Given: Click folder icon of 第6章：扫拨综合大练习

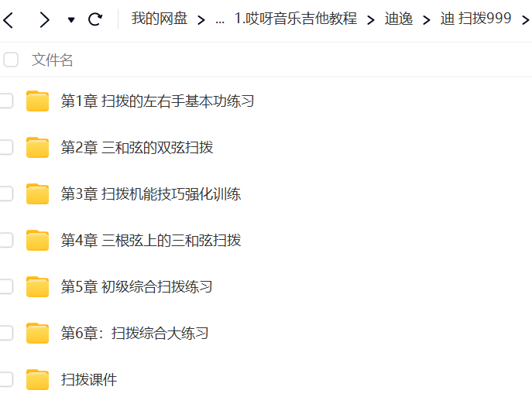Looking at the screenshot, I should pyautogui.click(x=38, y=334).
